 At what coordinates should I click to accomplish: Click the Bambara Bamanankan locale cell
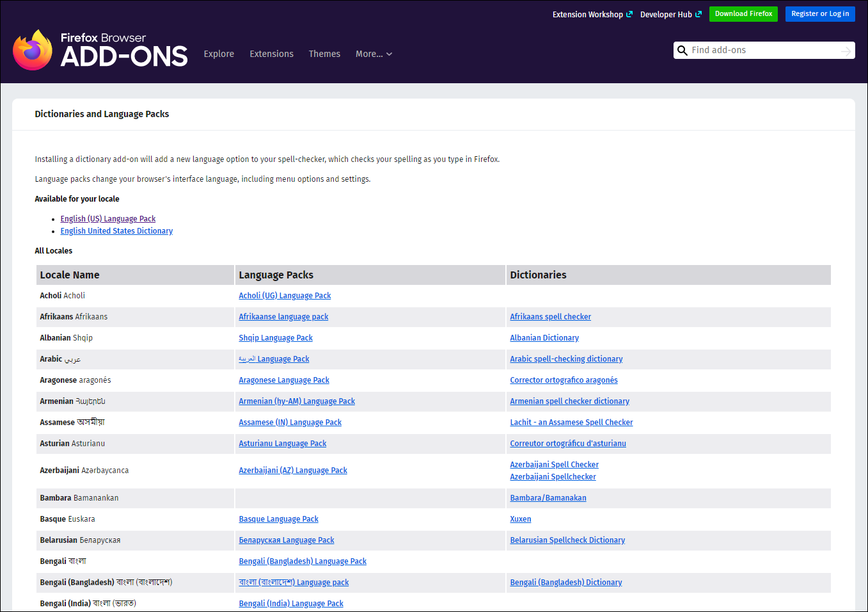[x=135, y=498]
